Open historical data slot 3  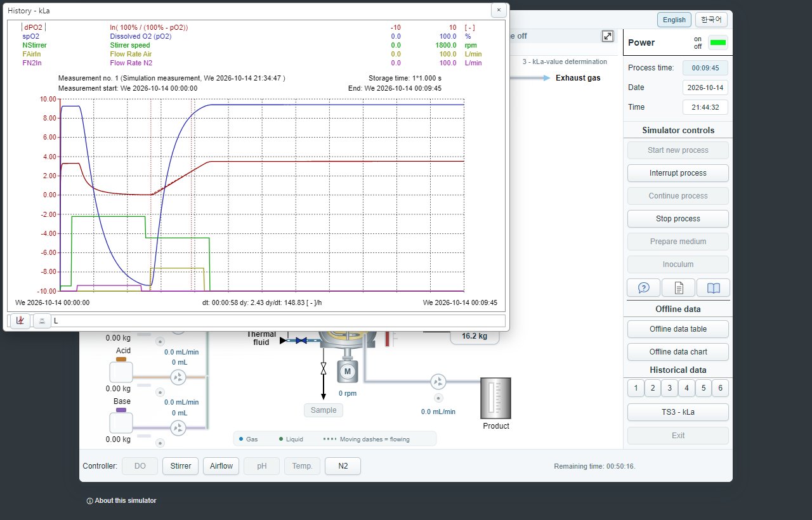[x=669, y=388]
